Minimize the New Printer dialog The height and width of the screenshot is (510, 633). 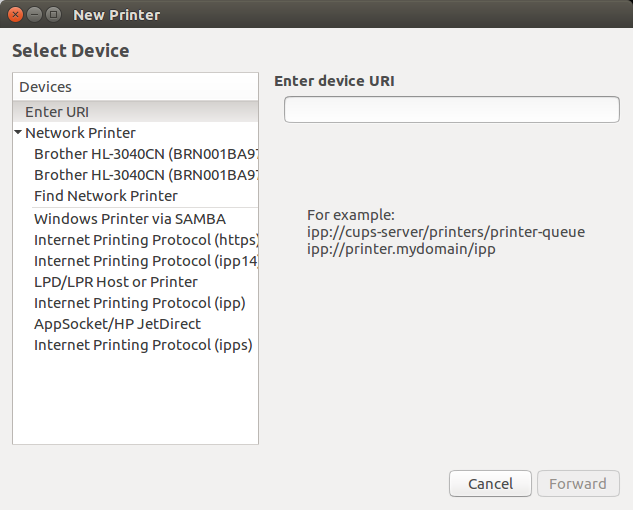tap(34, 15)
